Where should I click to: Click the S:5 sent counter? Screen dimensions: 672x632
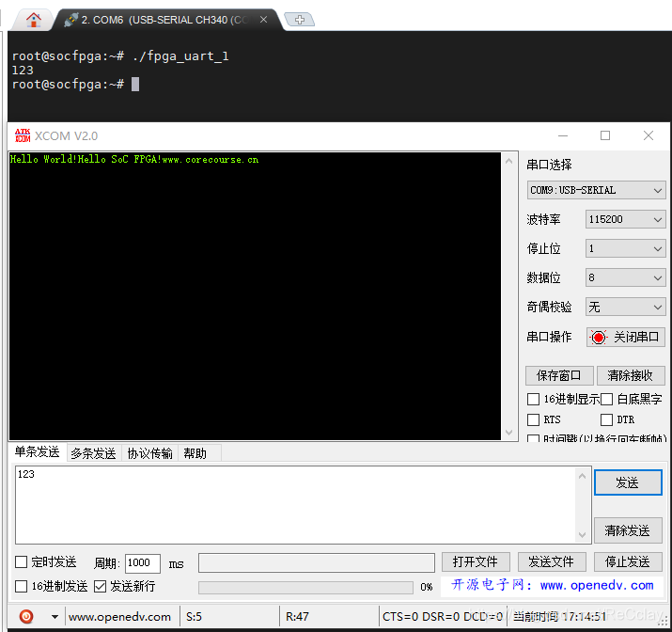pos(195,617)
